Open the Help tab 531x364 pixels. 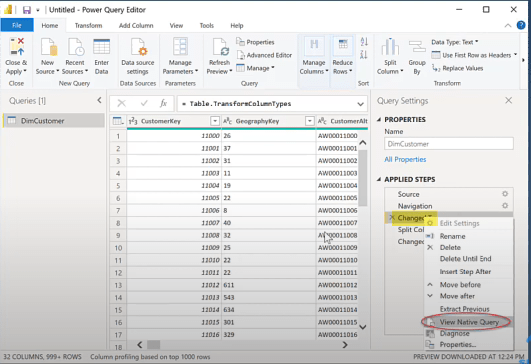pyautogui.click(x=237, y=25)
